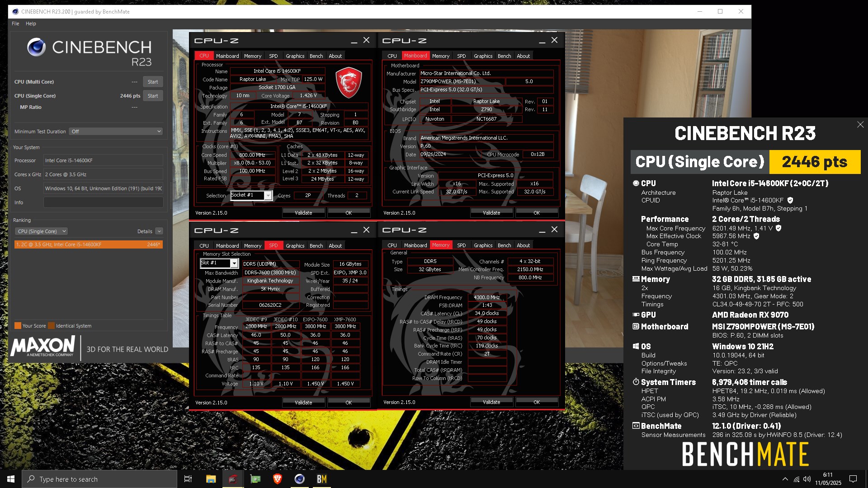Open the volume control in the tray
Image resolution: width=868 pixels, height=488 pixels.
pos(807,479)
